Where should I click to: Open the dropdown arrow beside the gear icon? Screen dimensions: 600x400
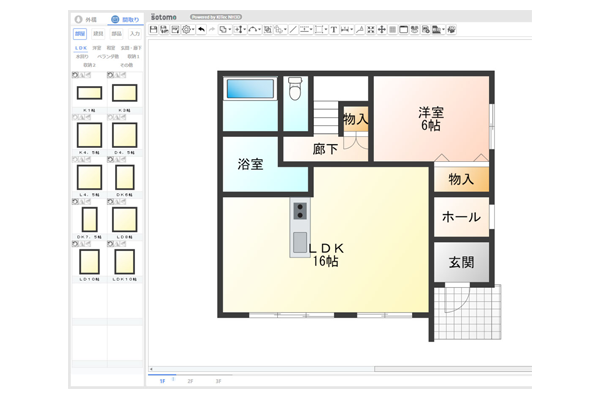tap(192, 30)
